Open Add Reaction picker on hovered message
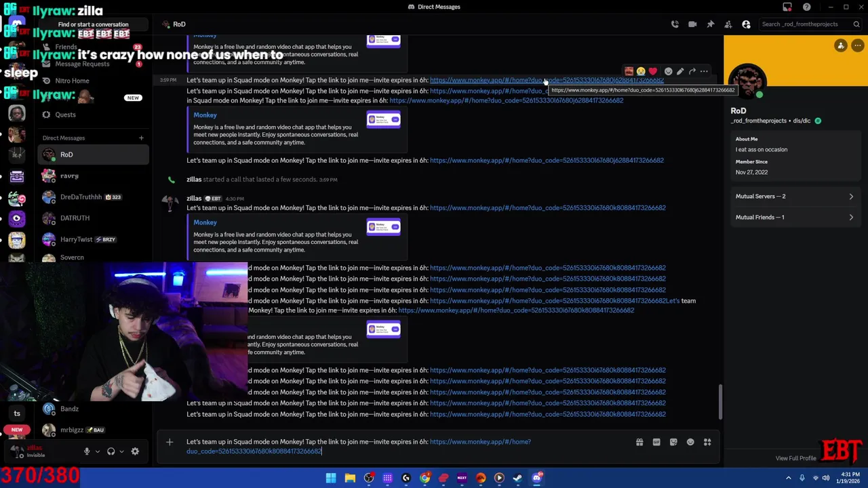Viewport: 868px width, 488px height. (668, 71)
